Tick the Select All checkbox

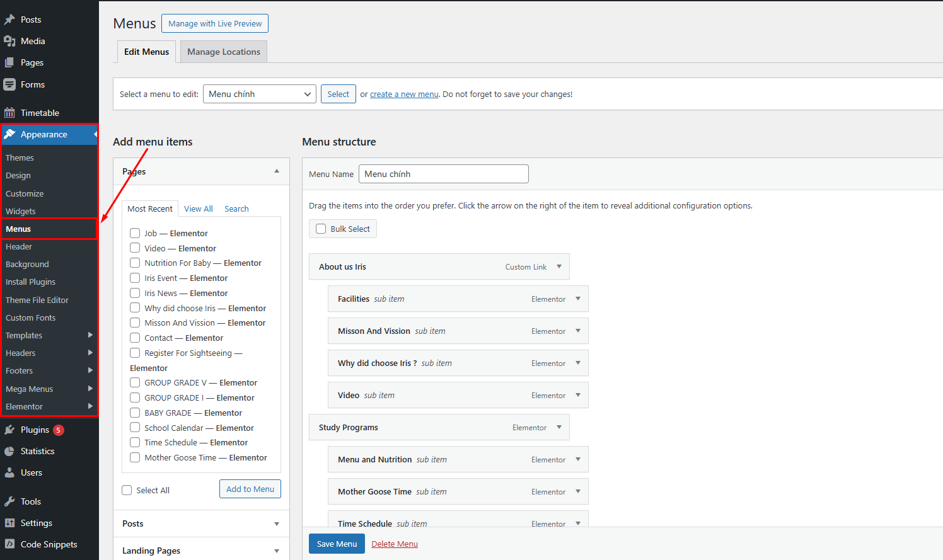[127, 490]
